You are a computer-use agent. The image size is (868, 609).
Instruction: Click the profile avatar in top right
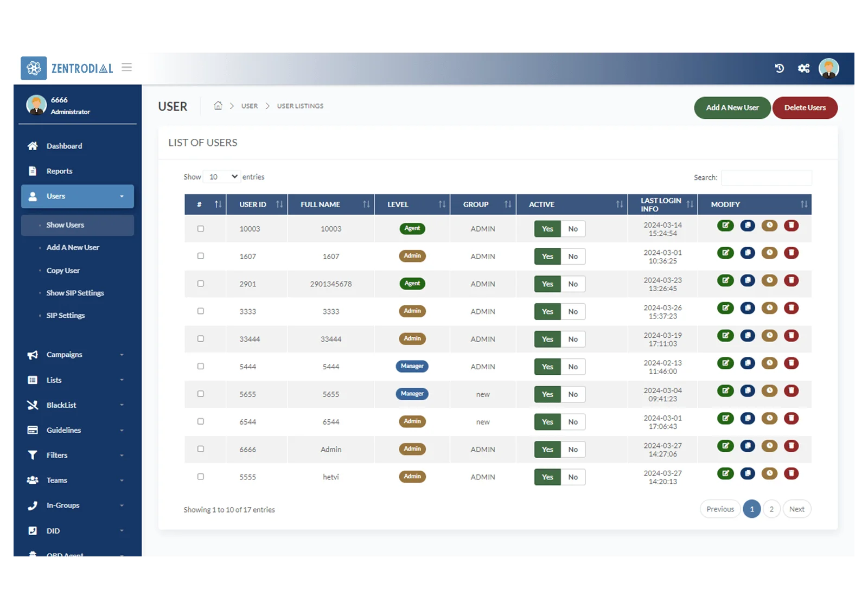point(829,68)
